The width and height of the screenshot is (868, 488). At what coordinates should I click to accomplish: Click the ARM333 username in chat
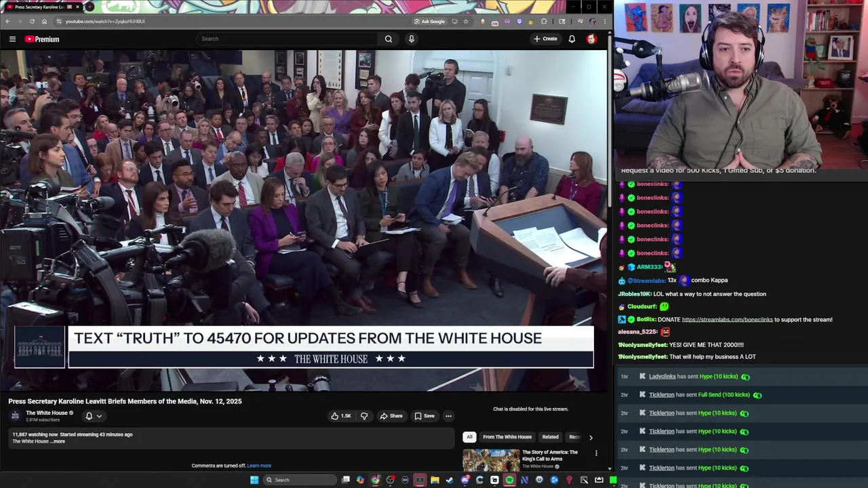[x=648, y=267]
